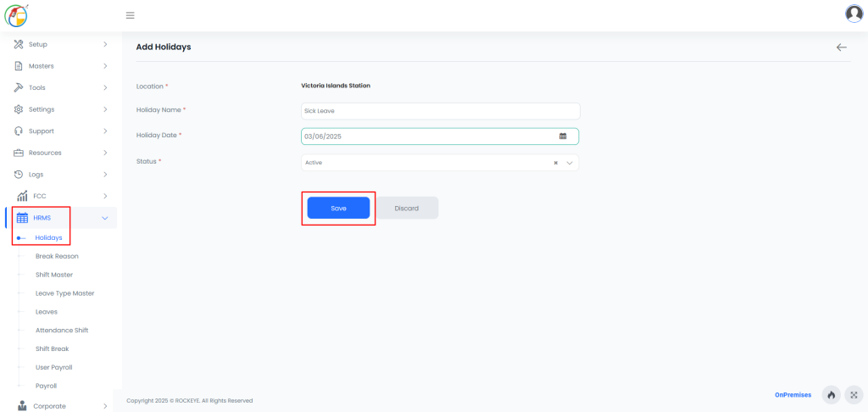Clear the Active status selection
This screenshot has height=412, width=868.
click(x=555, y=163)
